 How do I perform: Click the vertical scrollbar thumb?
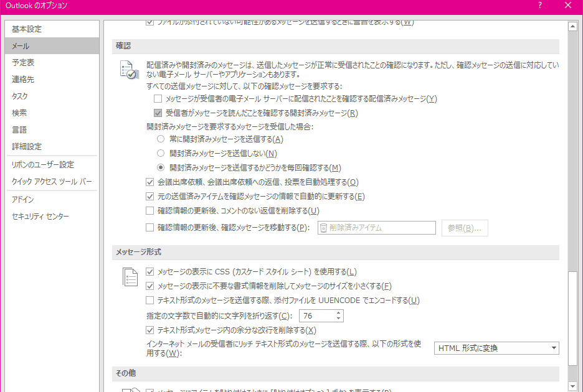(572, 319)
